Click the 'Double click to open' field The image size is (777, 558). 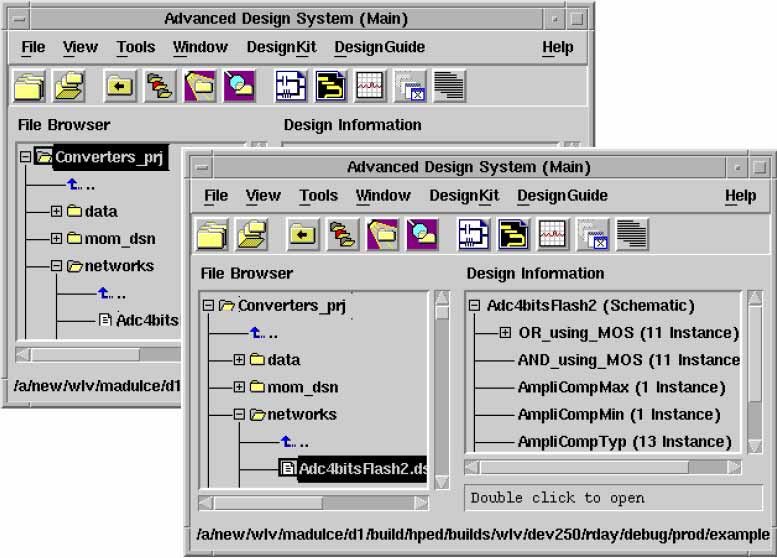click(613, 498)
